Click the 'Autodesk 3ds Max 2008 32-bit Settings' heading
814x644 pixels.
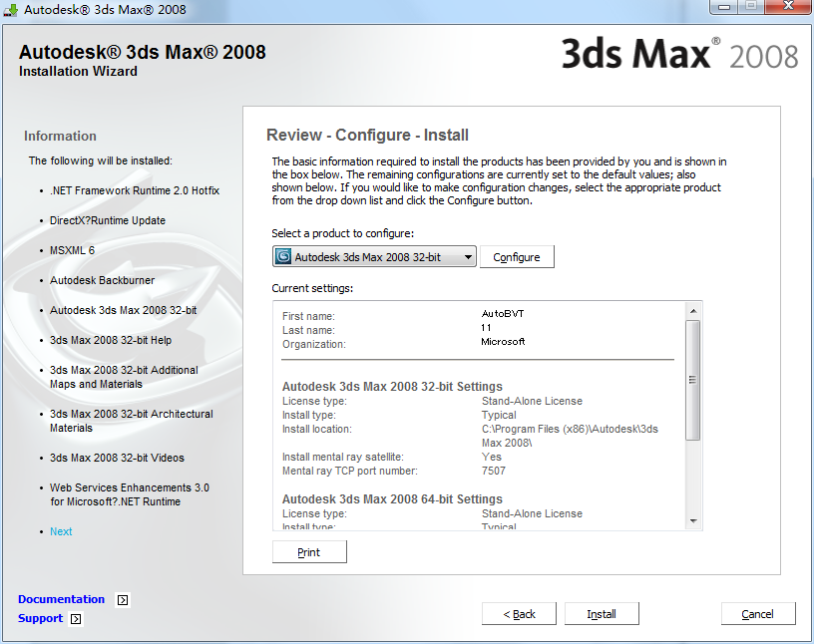[392, 387]
